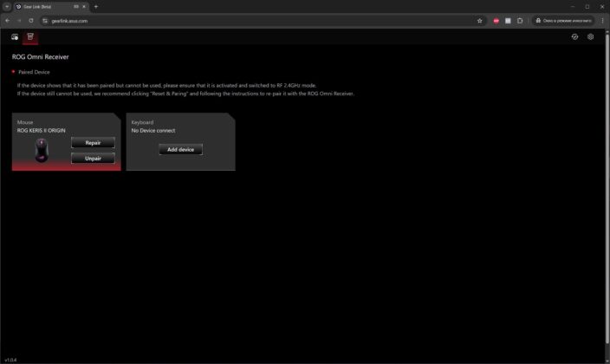Click the ROG KERIS II ORIGIN name
This screenshot has height=364, width=610.
(42, 130)
